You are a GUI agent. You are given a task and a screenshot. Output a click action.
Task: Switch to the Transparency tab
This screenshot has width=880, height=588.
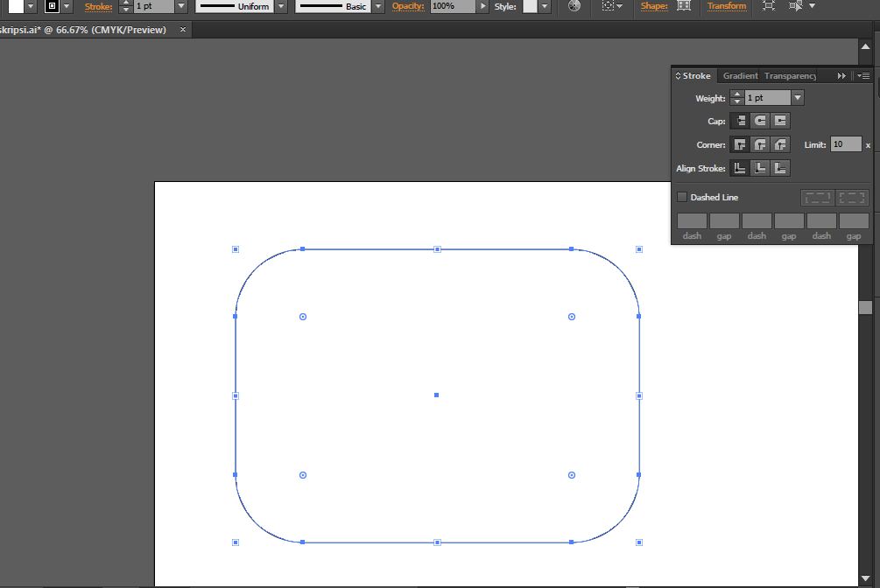point(790,76)
